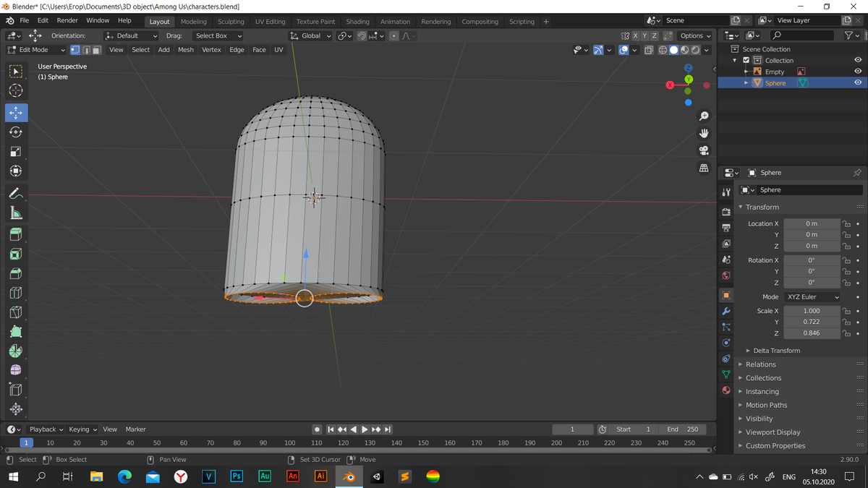Click the Sphere object name field

pos(809,190)
